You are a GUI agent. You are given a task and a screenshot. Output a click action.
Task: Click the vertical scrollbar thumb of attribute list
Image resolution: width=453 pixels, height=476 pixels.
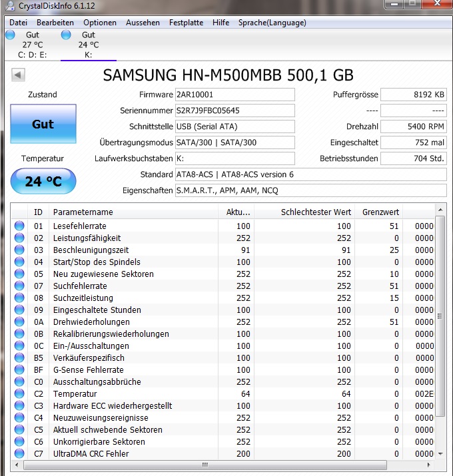click(x=440, y=316)
